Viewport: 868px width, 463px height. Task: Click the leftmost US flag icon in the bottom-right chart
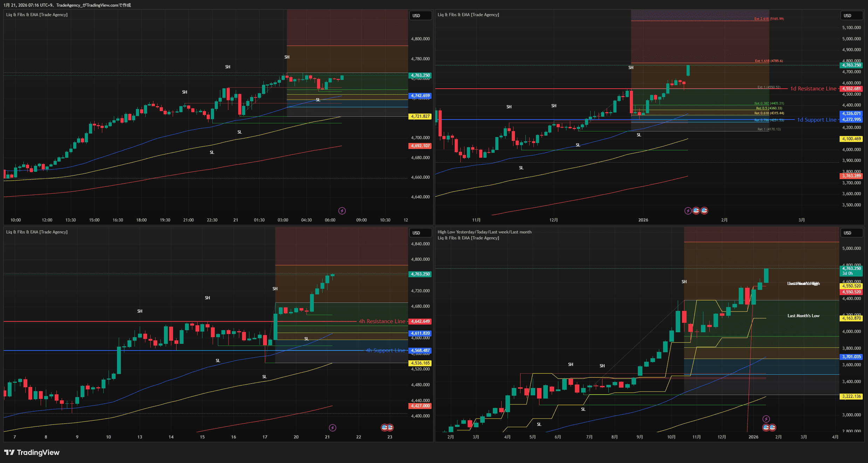[766, 427]
